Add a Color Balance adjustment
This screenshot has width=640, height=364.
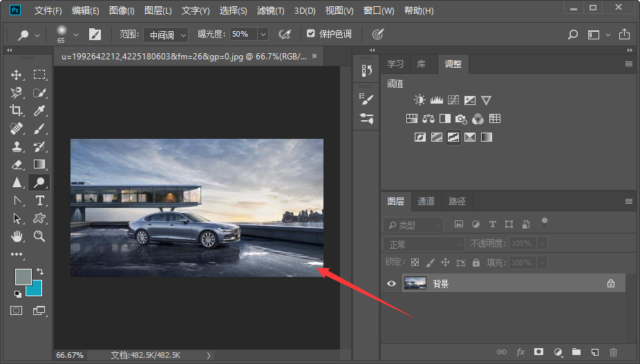[x=428, y=119]
